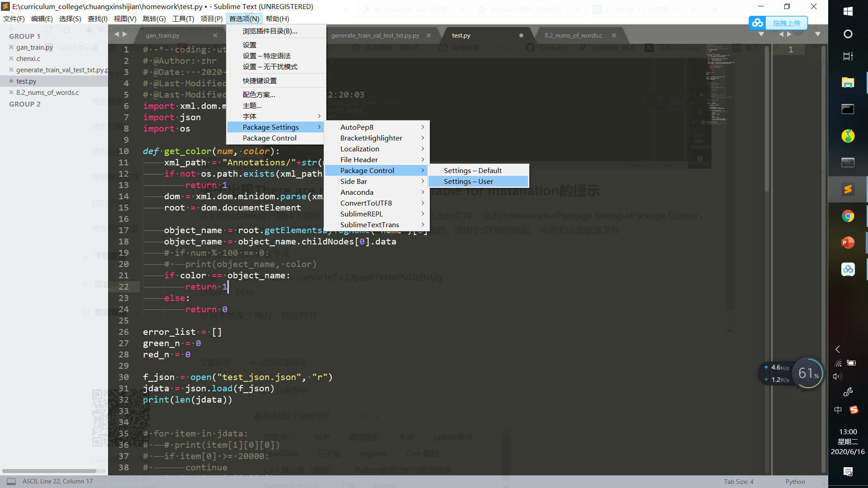
Task: Click Package Control under Package Settings entry
Action: coord(276,138)
